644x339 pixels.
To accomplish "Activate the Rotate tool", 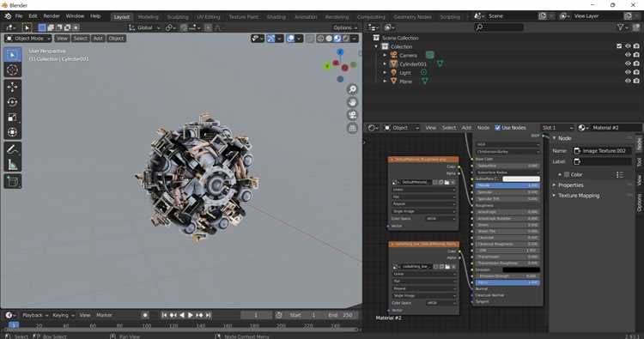I will (12, 102).
